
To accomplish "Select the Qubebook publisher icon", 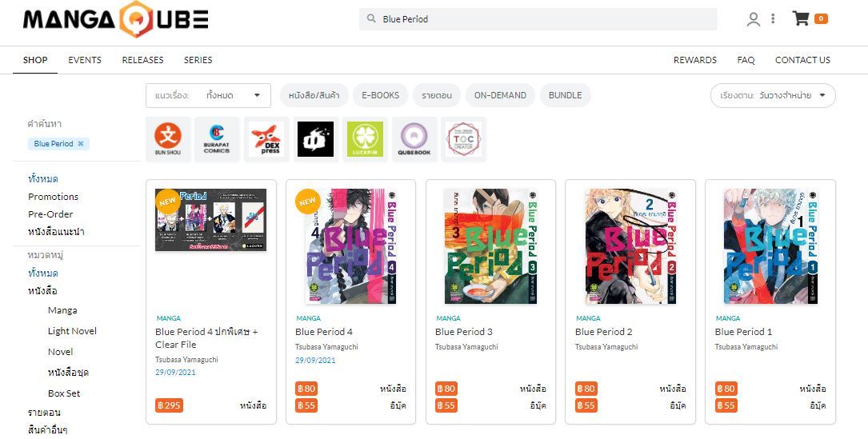I will click(x=414, y=139).
